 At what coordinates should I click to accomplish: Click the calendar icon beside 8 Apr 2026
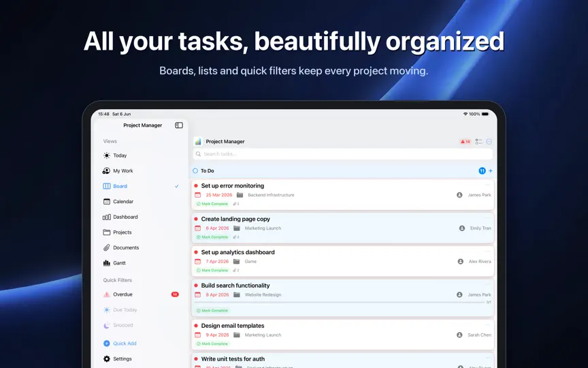[x=197, y=295]
